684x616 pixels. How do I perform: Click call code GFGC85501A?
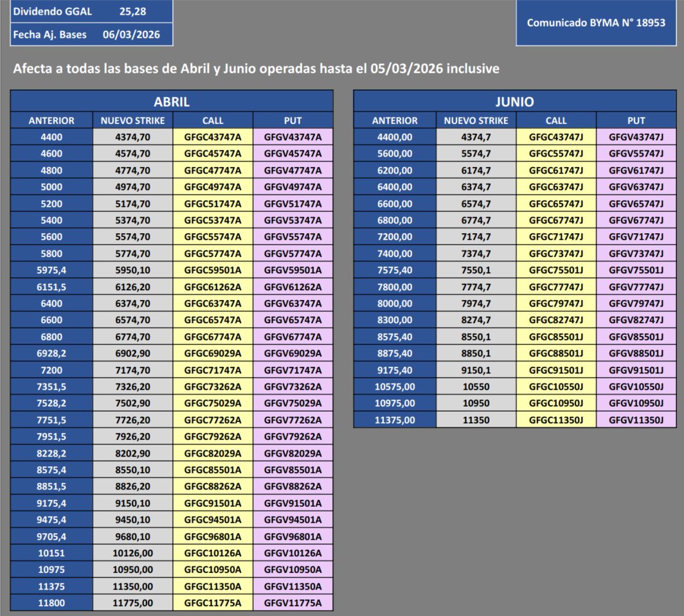tap(212, 470)
